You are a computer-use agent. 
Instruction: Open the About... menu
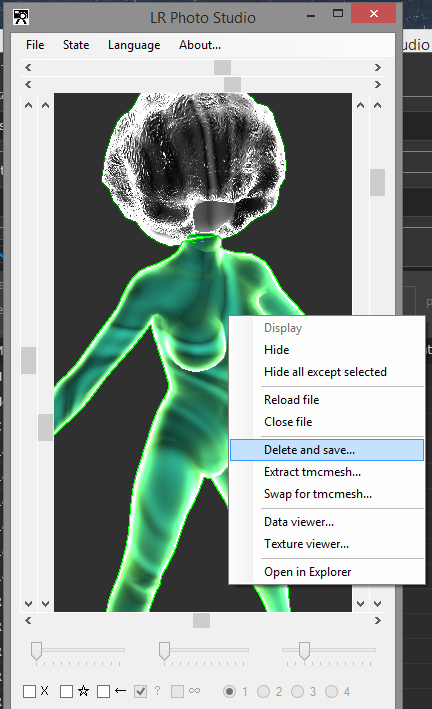[x=199, y=45]
